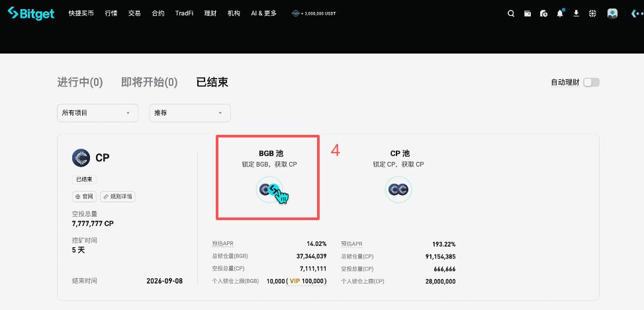This screenshot has width=644, height=310.
Task: Click the 28,000,000 personal limit value
Action: click(440, 282)
